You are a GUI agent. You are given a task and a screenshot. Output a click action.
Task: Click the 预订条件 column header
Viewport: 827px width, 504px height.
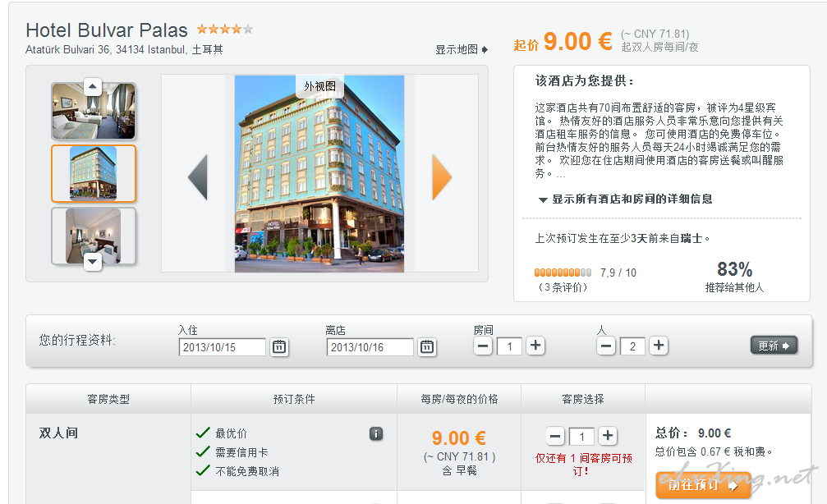pos(294,399)
